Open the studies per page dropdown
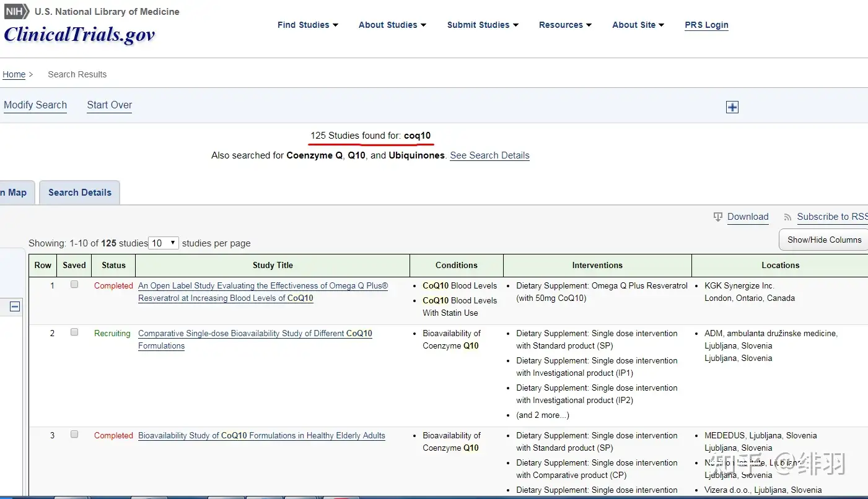 pyautogui.click(x=164, y=243)
